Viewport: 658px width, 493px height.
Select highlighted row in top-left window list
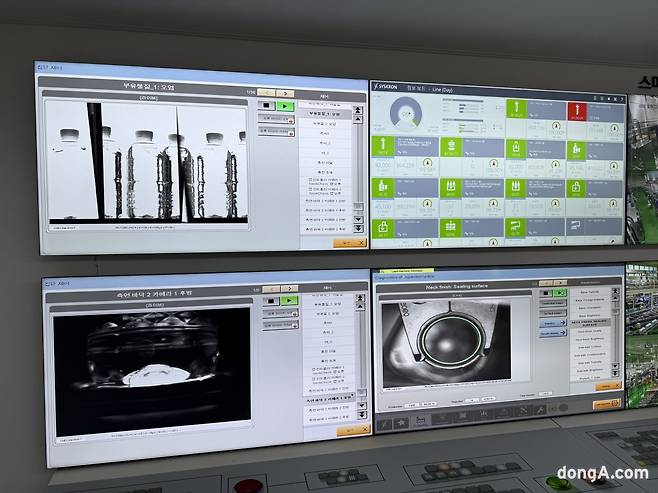[x=324, y=114]
